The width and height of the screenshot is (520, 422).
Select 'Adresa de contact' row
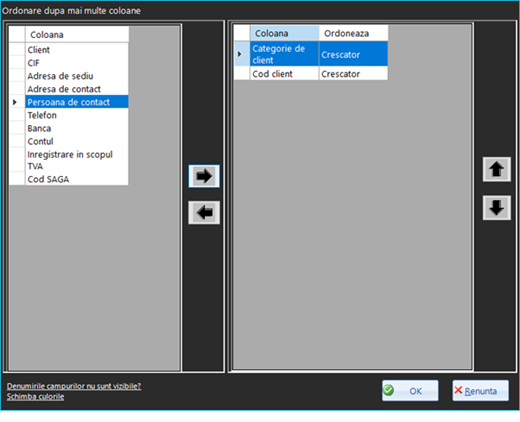click(77, 89)
